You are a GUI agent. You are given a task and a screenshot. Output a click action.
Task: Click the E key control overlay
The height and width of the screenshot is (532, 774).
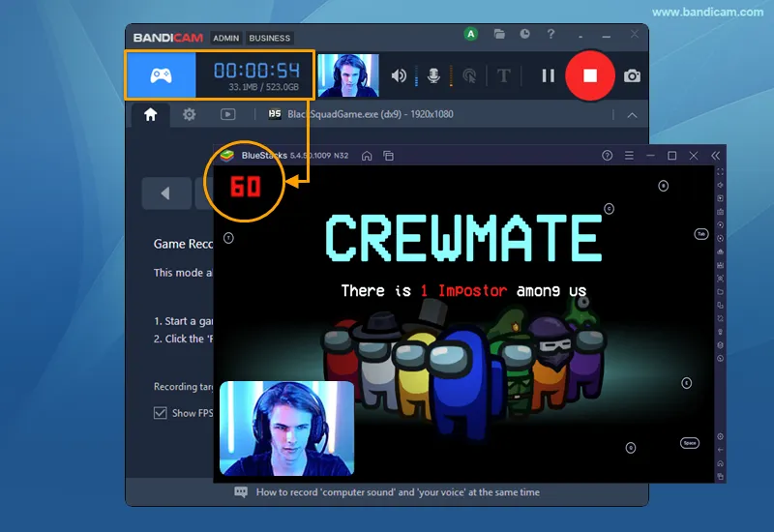click(x=687, y=383)
